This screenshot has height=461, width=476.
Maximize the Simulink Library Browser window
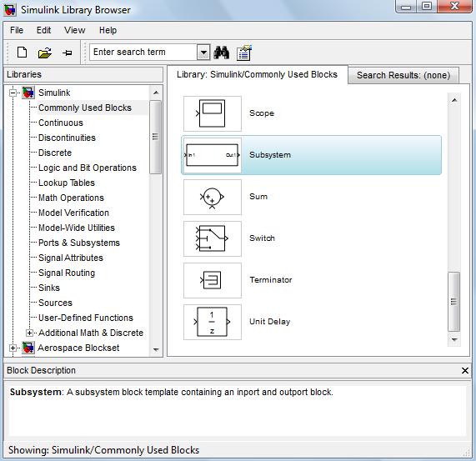[427, 7]
